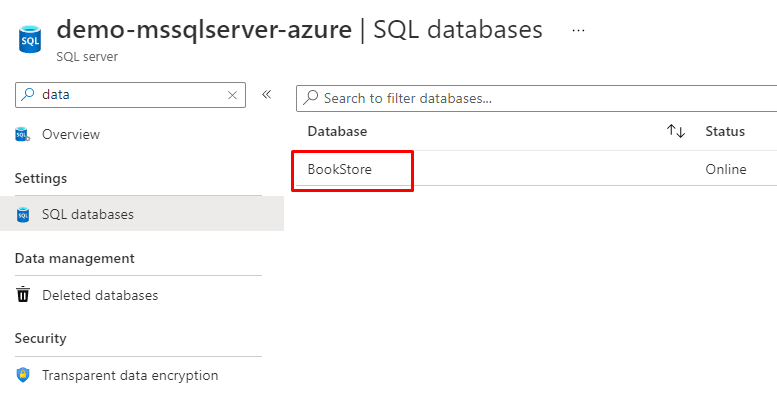Open Transparent data encryption settings
The height and width of the screenshot is (416, 777).
pyautogui.click(x=130, y=375)
